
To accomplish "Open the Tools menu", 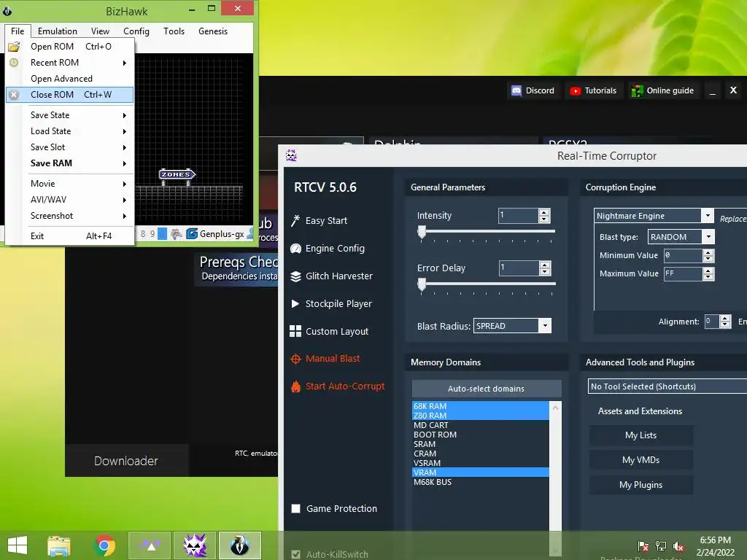I will 174,31.
